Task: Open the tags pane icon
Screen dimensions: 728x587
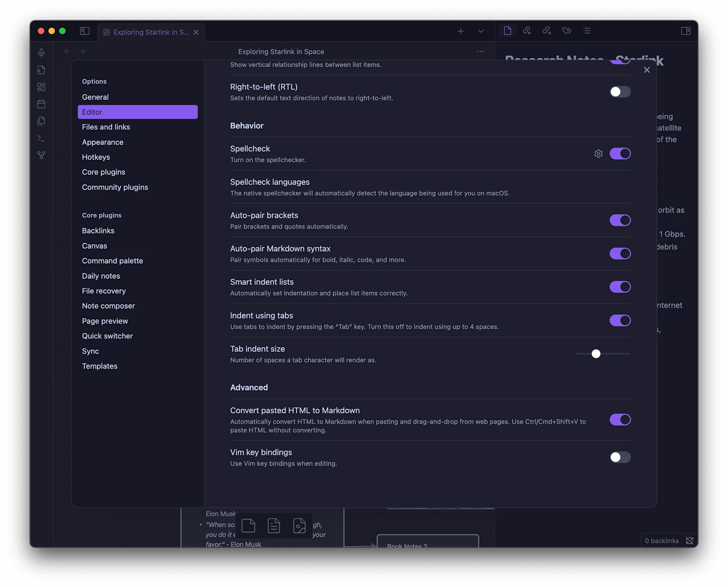Action: click(x=566, y=31)
